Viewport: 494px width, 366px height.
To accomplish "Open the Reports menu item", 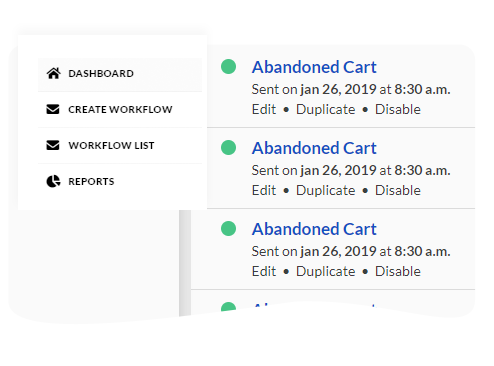I will (x=120, y=181).
